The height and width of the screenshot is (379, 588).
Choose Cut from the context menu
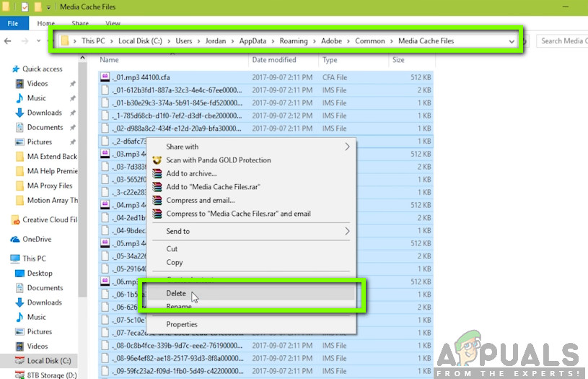pyautogui.click(x=251, y=249)
